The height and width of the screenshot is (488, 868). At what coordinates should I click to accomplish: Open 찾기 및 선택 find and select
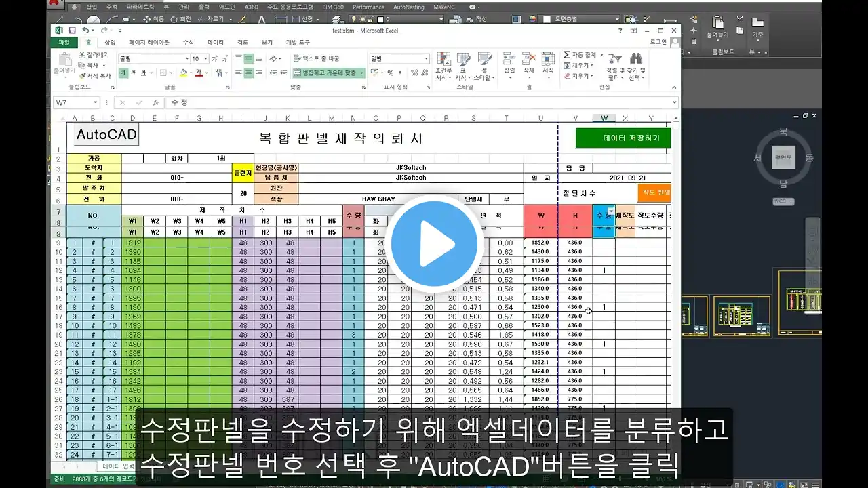click(635, 66)
